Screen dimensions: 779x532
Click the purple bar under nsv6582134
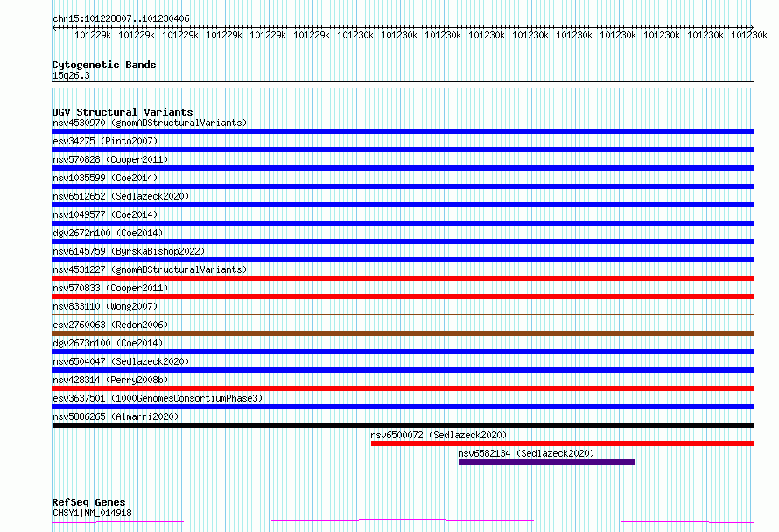pyautogui.click(x=547, y=462)
